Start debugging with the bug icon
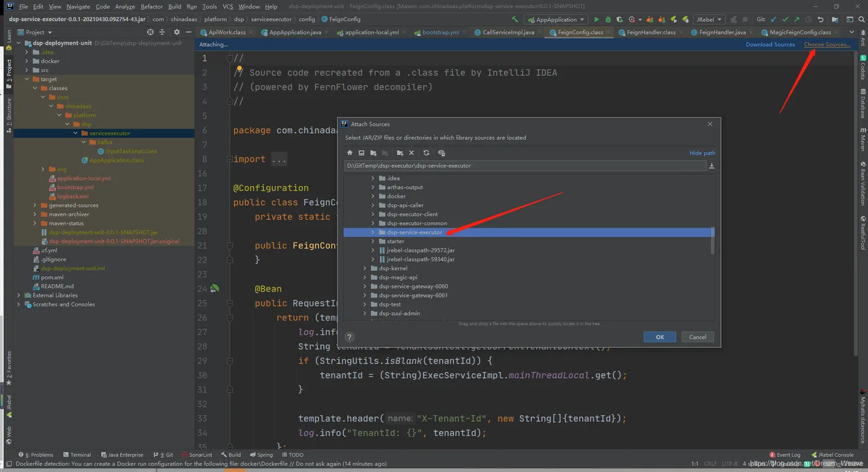This screenshot has width=868, height=472. pos(608,19)
